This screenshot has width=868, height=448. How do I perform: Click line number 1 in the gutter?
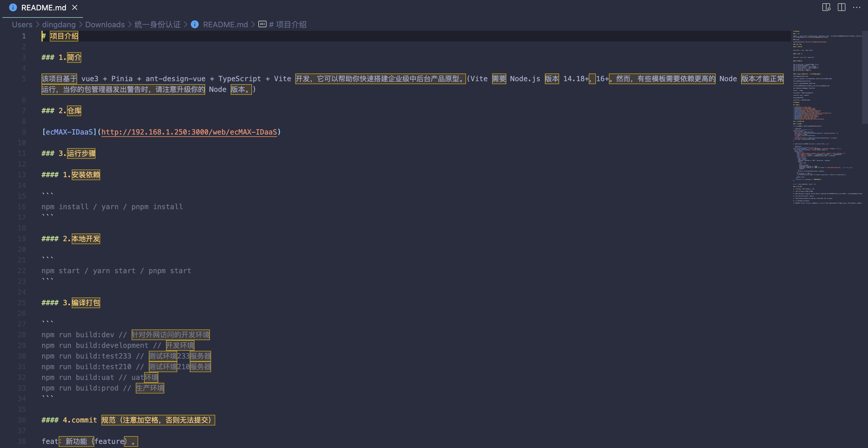coord(24,36)
